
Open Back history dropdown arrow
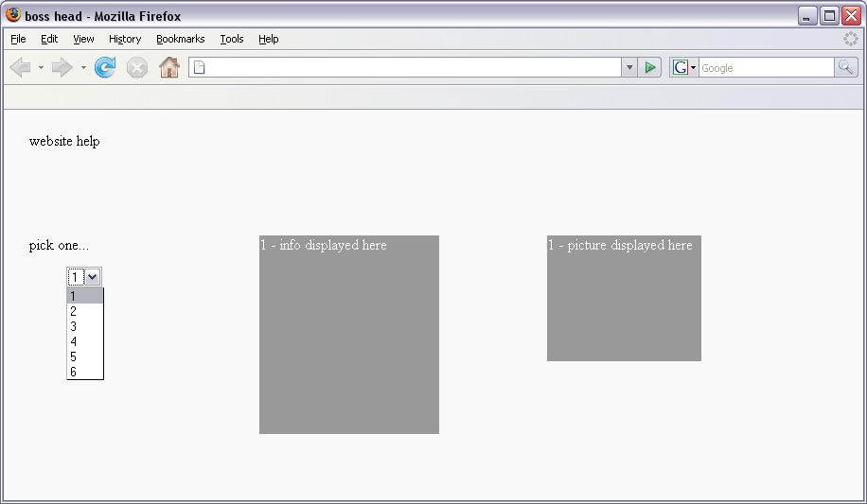[x=41, y=67]
